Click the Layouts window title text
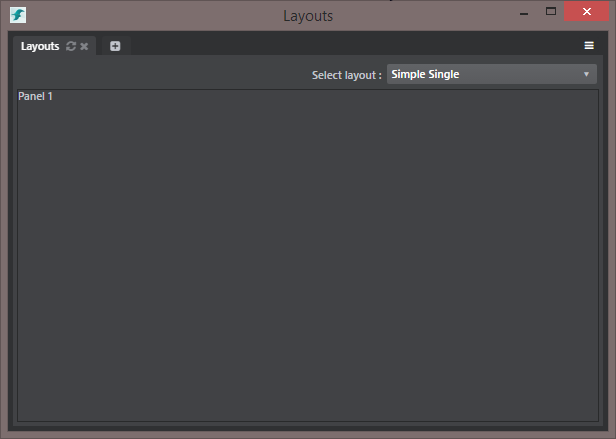 308,16
